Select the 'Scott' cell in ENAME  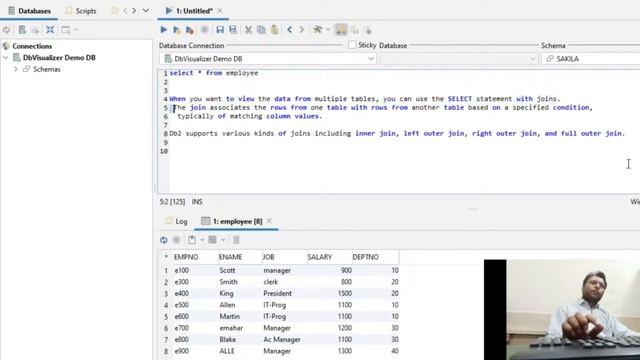(x=240, y=271)
